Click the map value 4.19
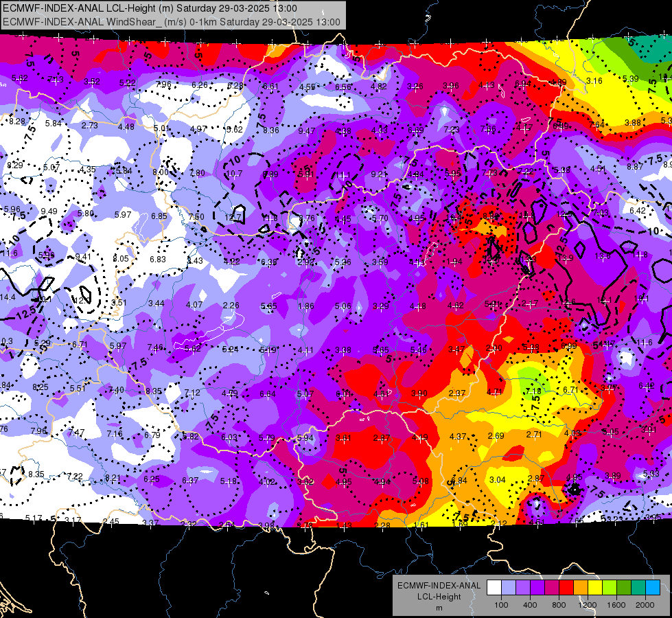The width and height of the screenshot is (672, 618). click(x=419, y=437)
